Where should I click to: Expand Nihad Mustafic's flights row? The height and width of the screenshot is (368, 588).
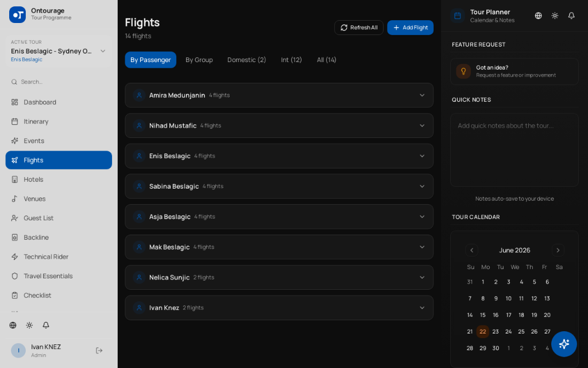(x=422, y=126)
